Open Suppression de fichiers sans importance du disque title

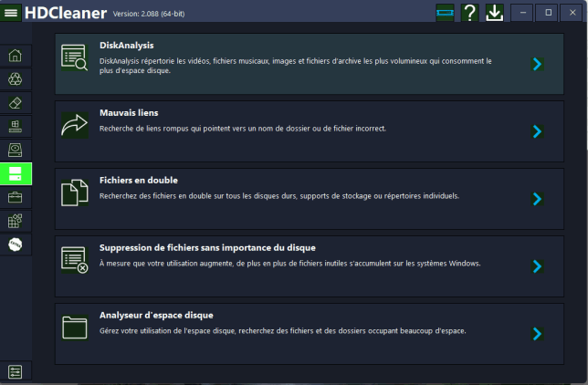click(x=207, y=248)
